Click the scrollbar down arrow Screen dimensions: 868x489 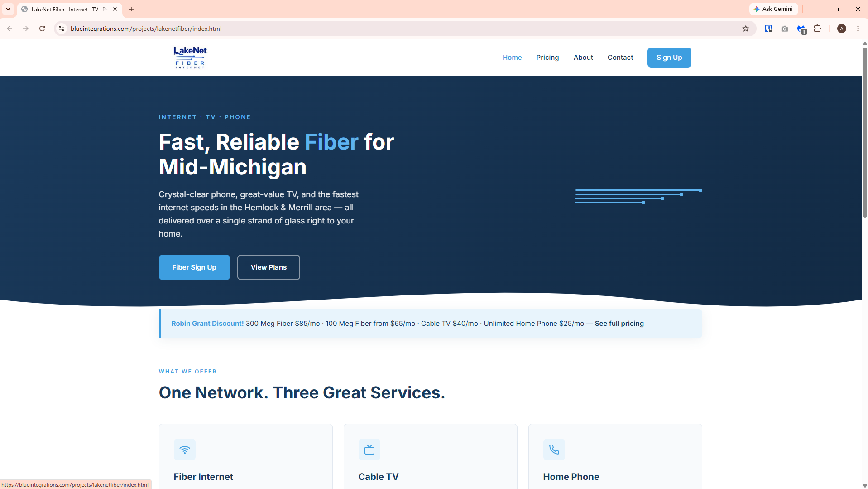[x=864, y=486]
